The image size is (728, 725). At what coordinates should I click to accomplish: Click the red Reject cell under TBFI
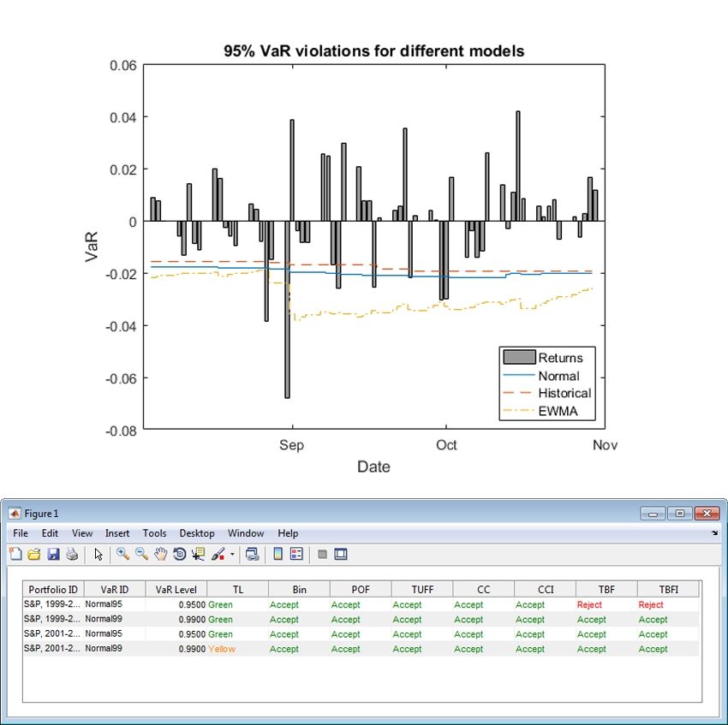tap(651, 604)
